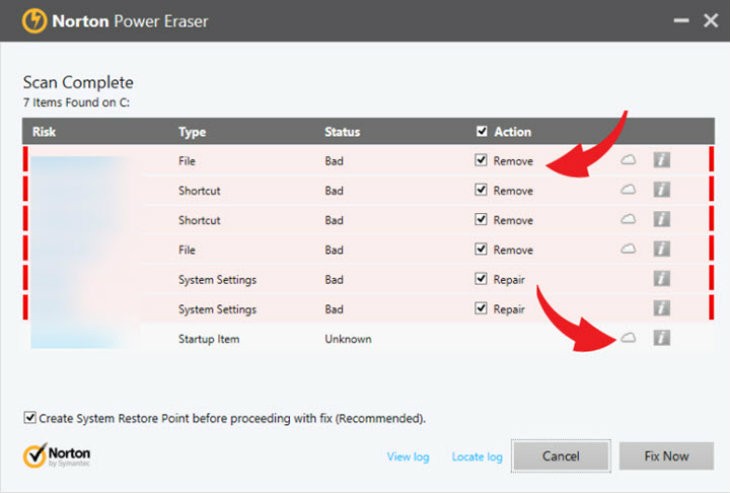Click the Unknown status cell
This screenshot has height=493, width=730.
coord(348,339)
